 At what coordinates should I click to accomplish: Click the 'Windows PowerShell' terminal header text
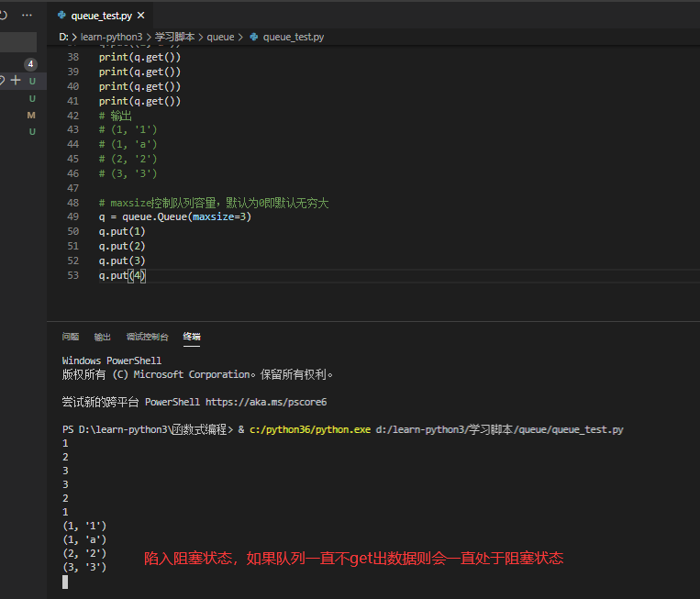[112, 361]
